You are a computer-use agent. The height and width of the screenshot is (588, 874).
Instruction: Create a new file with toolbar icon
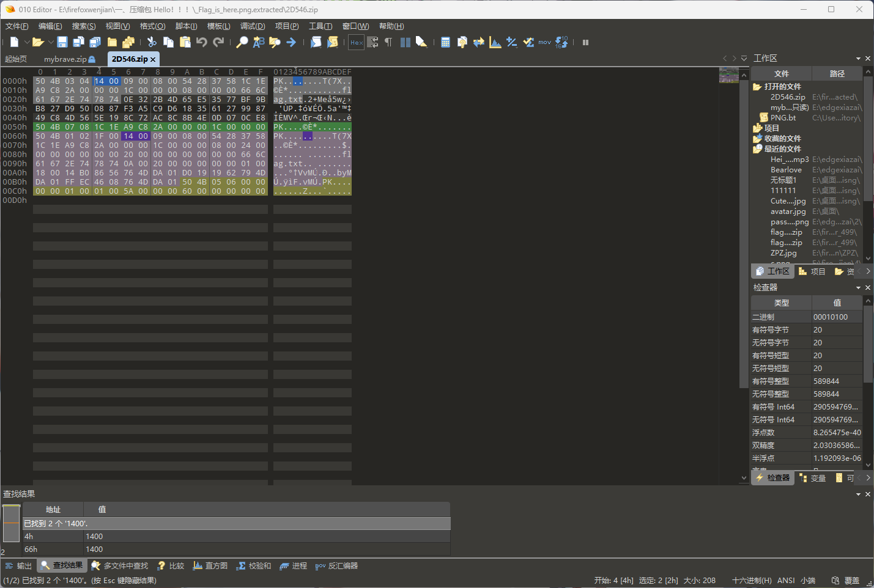tap(14, 42)
